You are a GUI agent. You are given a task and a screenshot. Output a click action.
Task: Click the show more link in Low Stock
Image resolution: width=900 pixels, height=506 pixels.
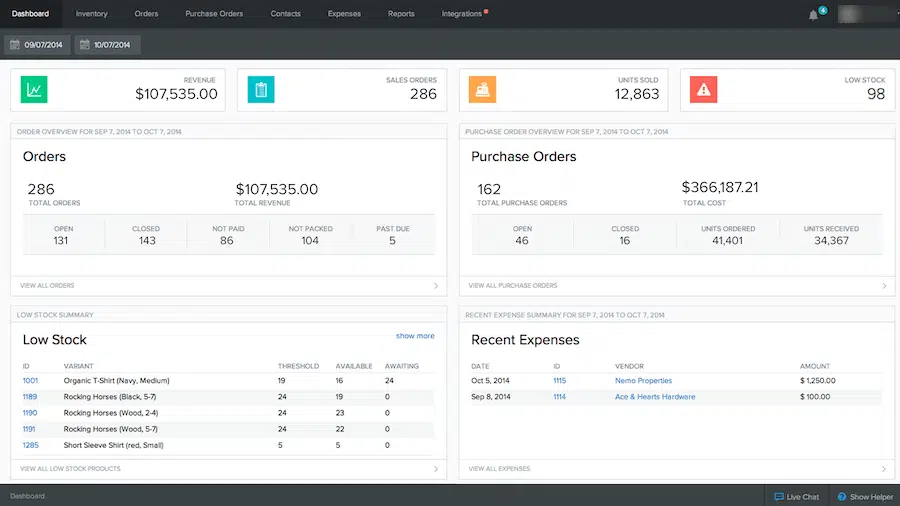(415, 336)
